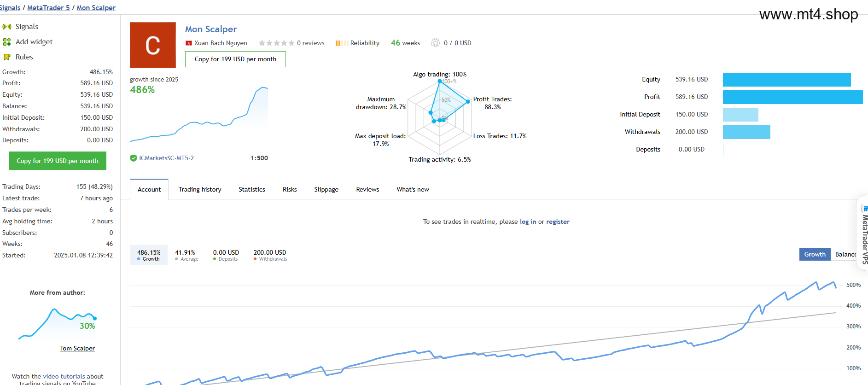Open the video tutorials link
The image size is (868, 385).
coord(64,376)
